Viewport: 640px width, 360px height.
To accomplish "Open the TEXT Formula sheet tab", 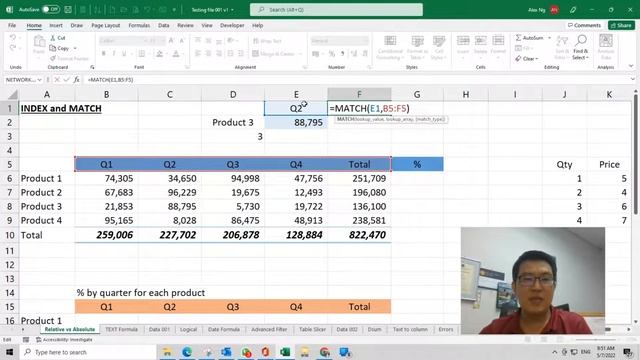I will point(121,329).
